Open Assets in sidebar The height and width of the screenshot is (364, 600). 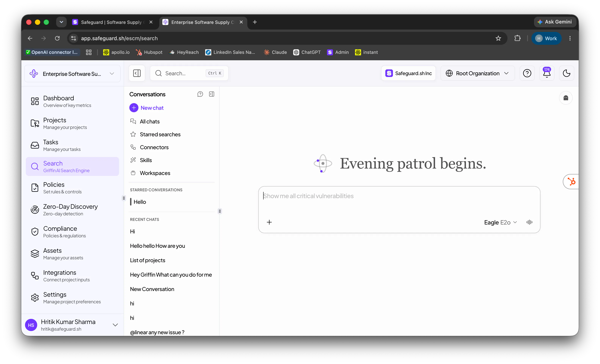click(x=72, y=254)
